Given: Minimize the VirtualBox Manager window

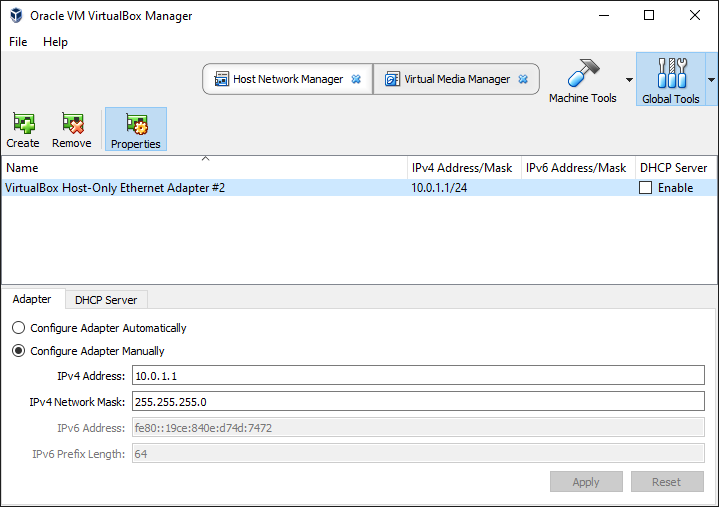Looking at the screenshot, I should pyautogui.click(x=604, y=15).
